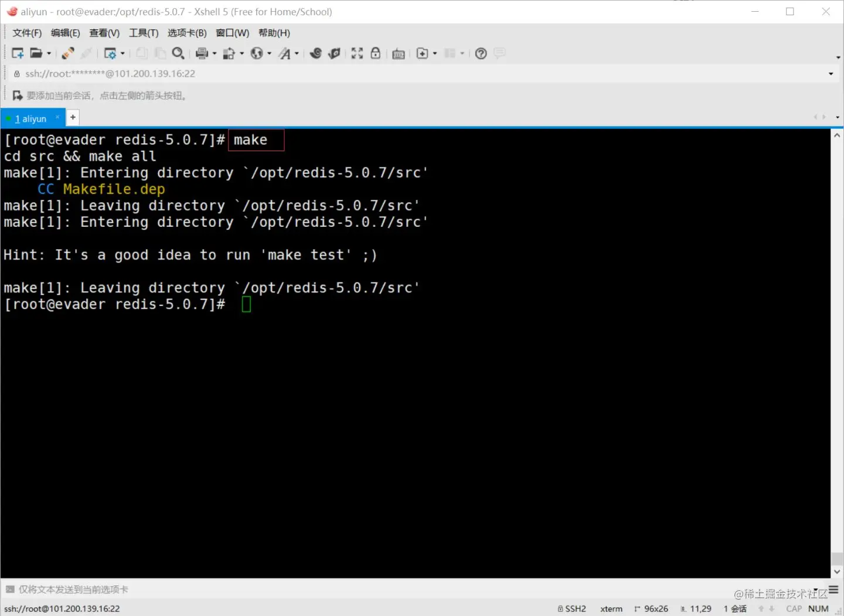The height and width of the screenshot is (616, 844).
Task: Open Find with the magnifier icon
Action: (x=178, y=53)
